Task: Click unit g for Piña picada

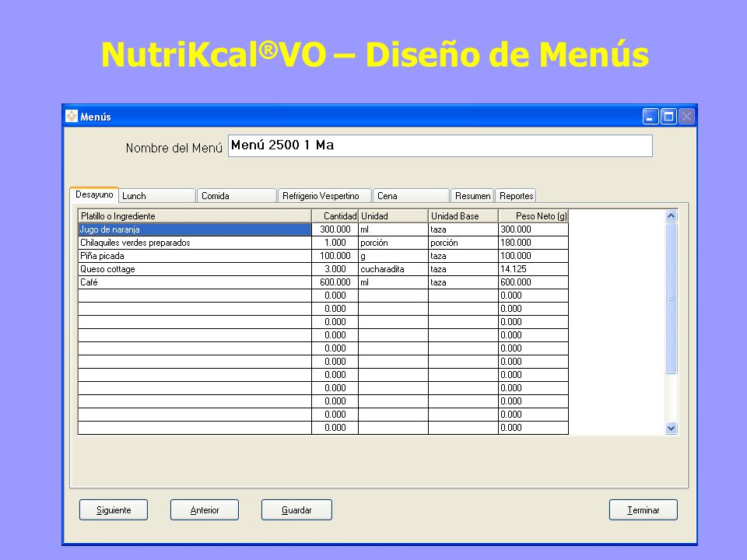Action: coord(393,256)
